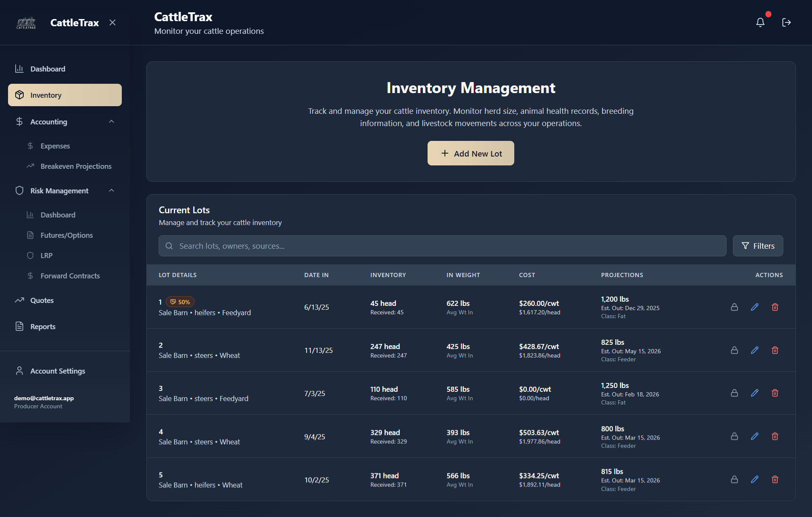Delete lot 3 with trash icon
Screen dimensions: 812x517
775,393
